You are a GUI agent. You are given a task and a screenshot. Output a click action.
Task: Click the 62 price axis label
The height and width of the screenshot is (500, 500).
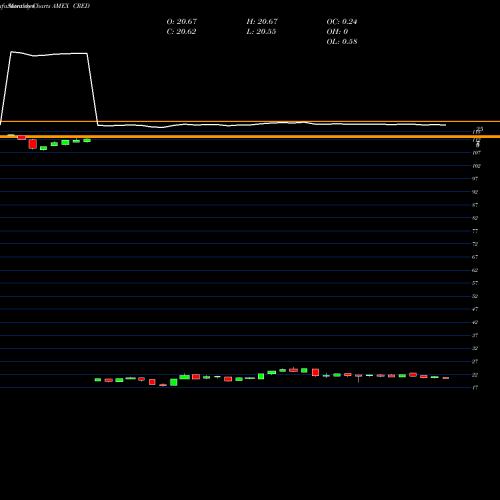pos(475,270)
